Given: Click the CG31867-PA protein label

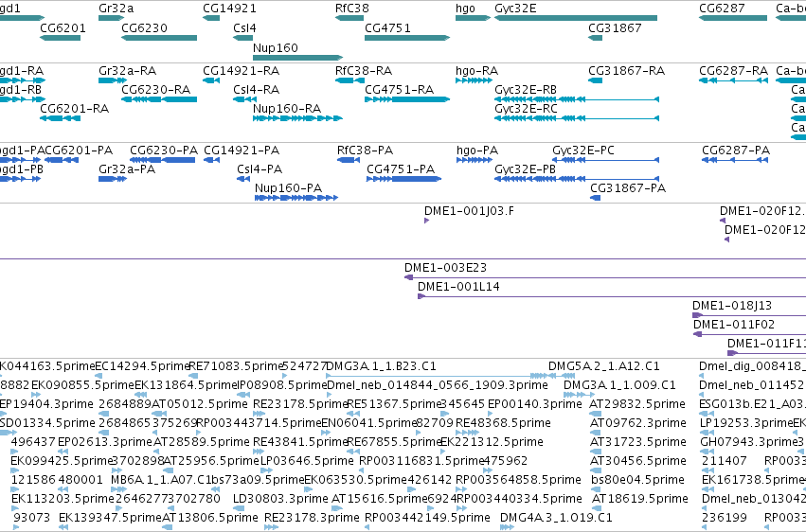Looking at the screenshot, I should [x=628, y=188].
